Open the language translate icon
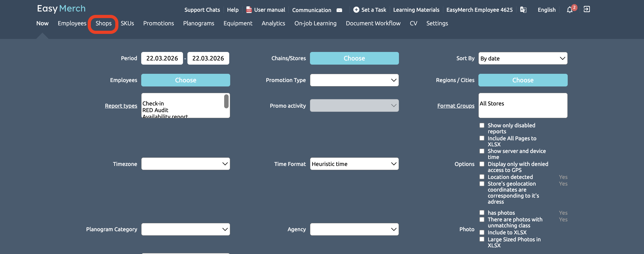Image resolution: width=644 pixels, height=254 pixels. pyautogui.click(x=523, y=10)
